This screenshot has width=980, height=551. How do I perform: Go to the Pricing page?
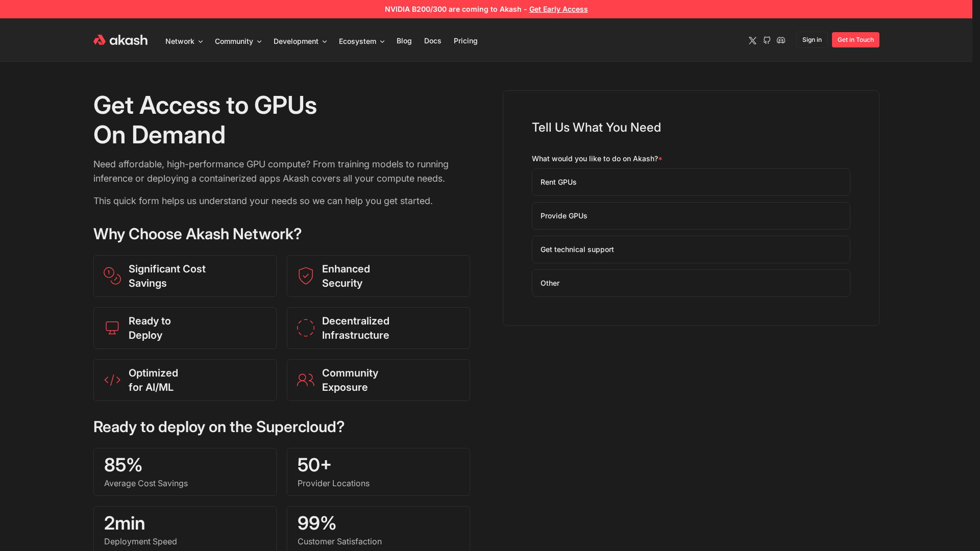point(465,41)
